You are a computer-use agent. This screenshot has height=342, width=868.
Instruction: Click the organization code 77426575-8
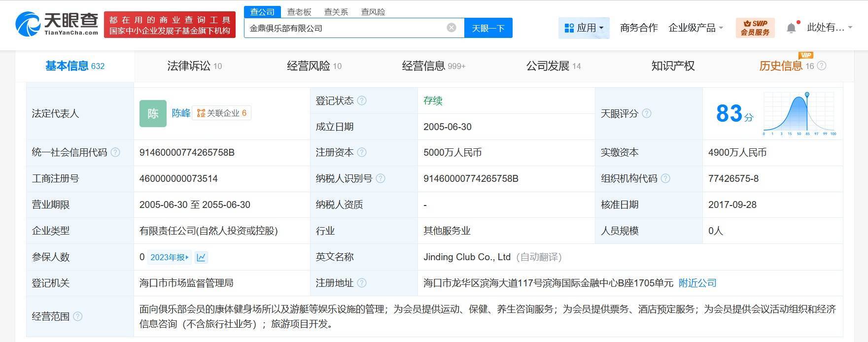tap(733, 178)
